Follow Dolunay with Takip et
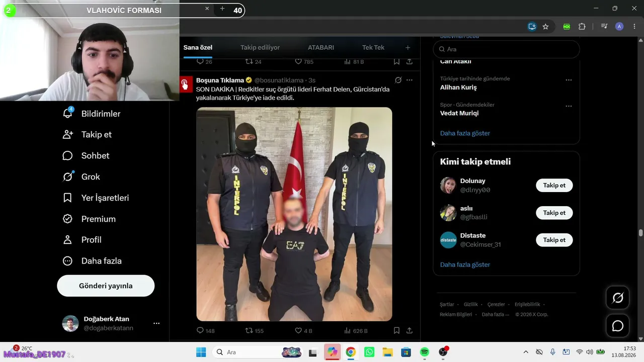 tap(554, 186)
